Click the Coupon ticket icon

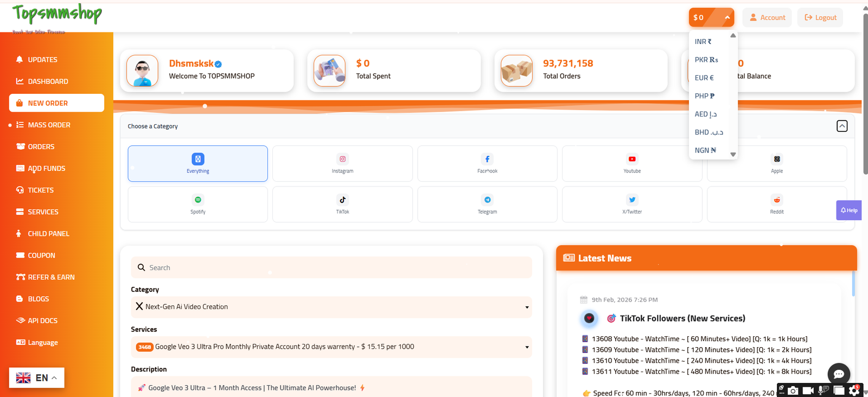tap(21, 255)
